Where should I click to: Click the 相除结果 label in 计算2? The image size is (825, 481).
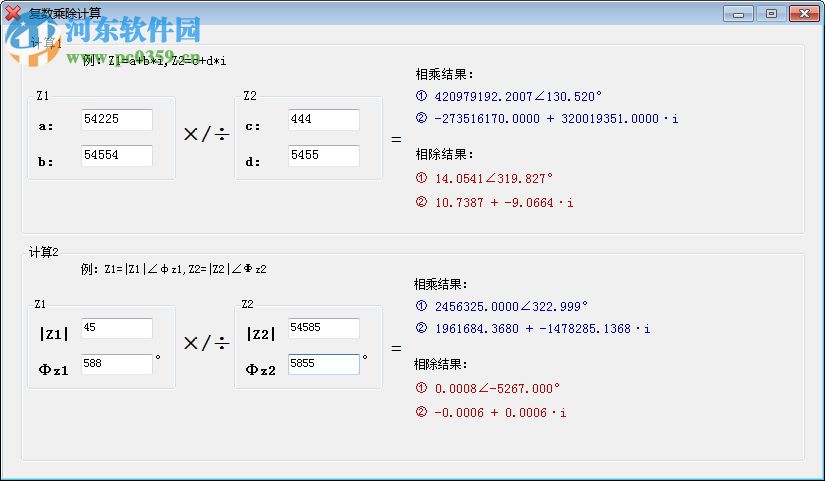(440, 364)
